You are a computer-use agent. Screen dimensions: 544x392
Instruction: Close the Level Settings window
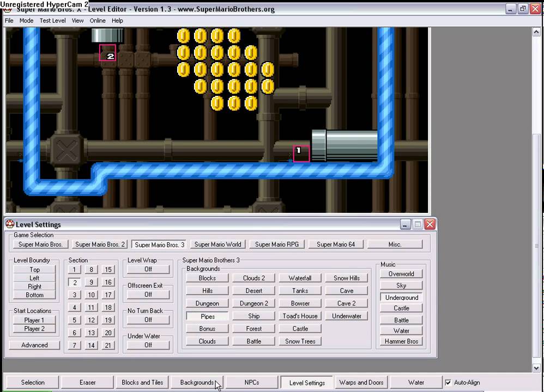430,224
